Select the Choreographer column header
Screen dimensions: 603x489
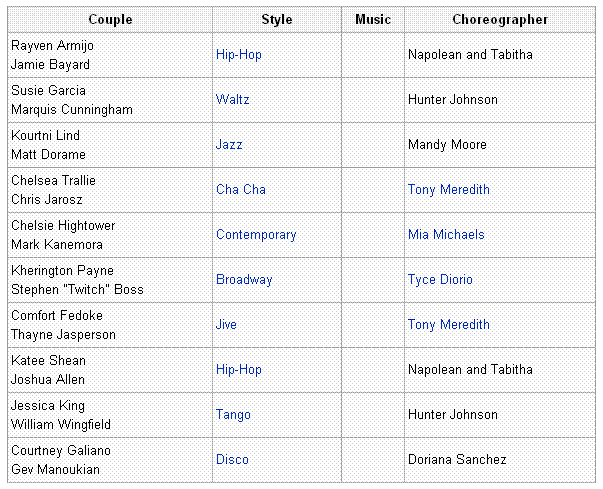click(500, 20)
